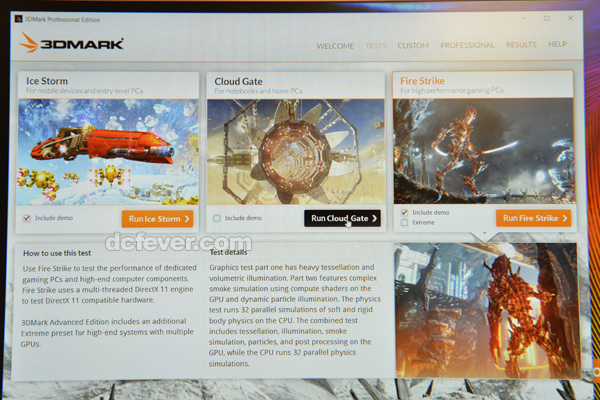Click the 3DMark flame logo

(28, 42)
